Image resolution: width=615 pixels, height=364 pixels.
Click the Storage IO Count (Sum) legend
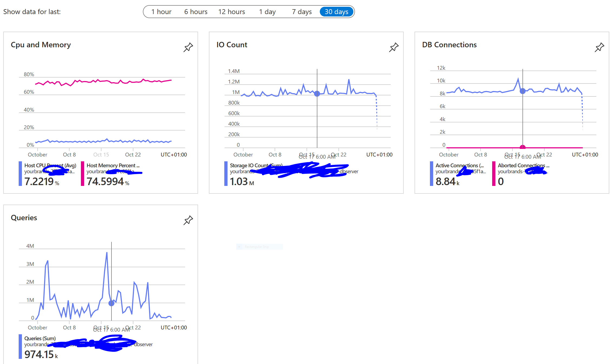(x=256, y=165)
